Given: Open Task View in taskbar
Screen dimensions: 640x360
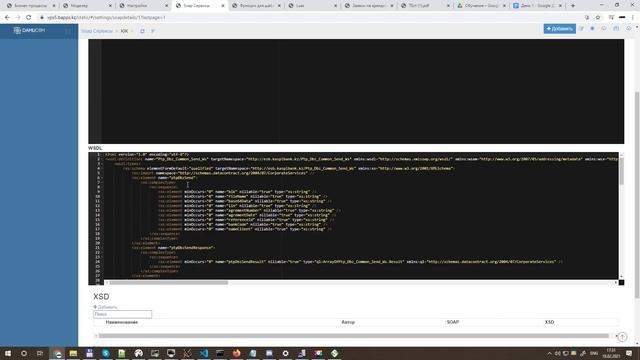Looking at the screenshot, I should (x=40, y=353).
